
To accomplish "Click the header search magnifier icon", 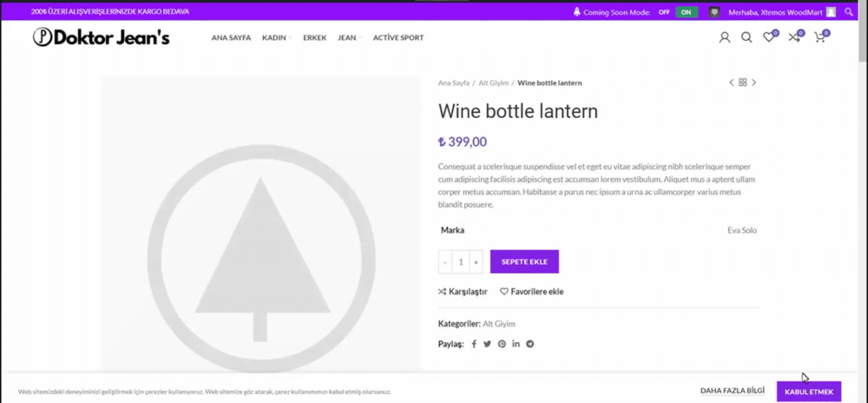I will click(x=746, y=37).
